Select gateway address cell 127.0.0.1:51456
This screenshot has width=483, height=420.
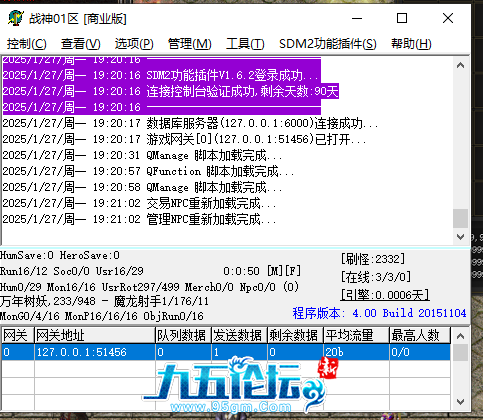tap(95, 352)
